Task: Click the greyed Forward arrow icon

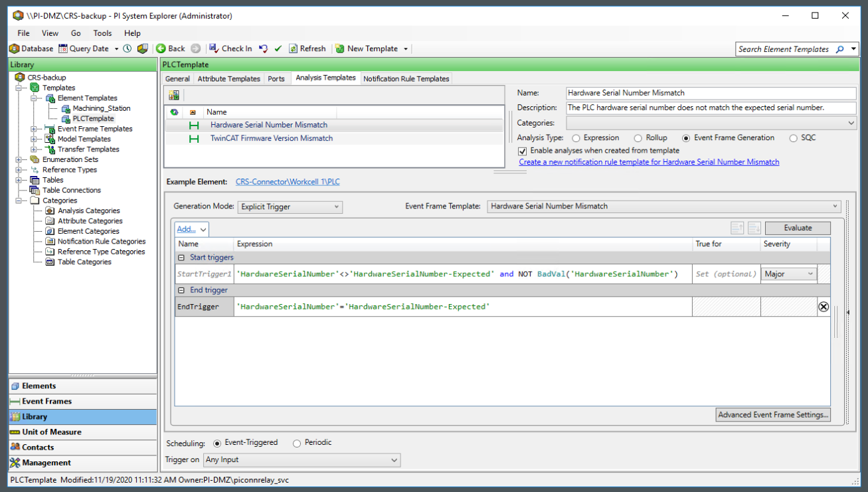Action: [195, 48]
